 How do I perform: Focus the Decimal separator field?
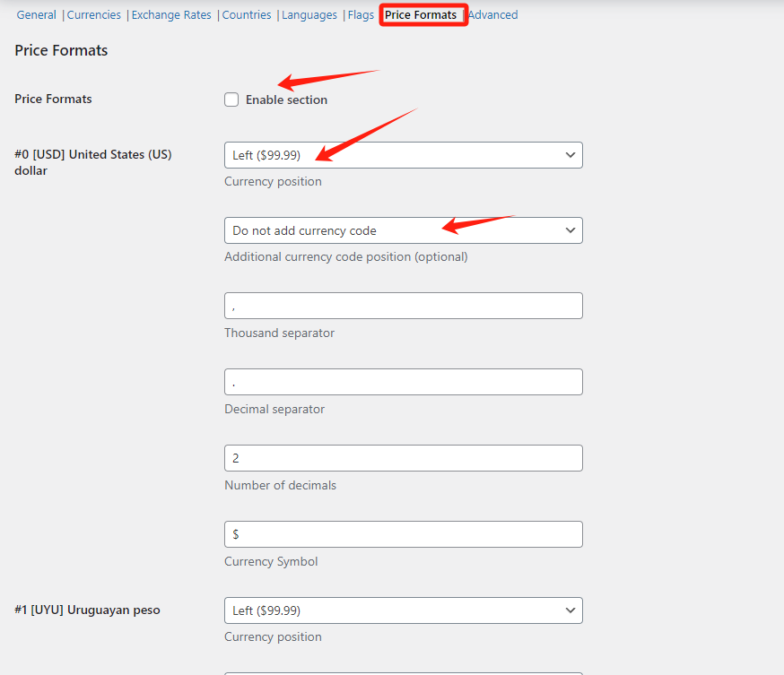[403, 382]
